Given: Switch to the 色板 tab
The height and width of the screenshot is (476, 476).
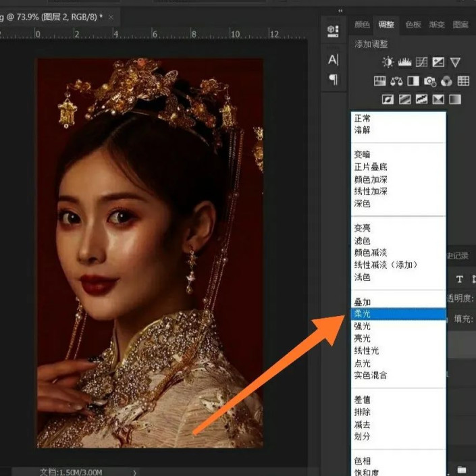Looking at the screenshot, I should click(413, 24).
